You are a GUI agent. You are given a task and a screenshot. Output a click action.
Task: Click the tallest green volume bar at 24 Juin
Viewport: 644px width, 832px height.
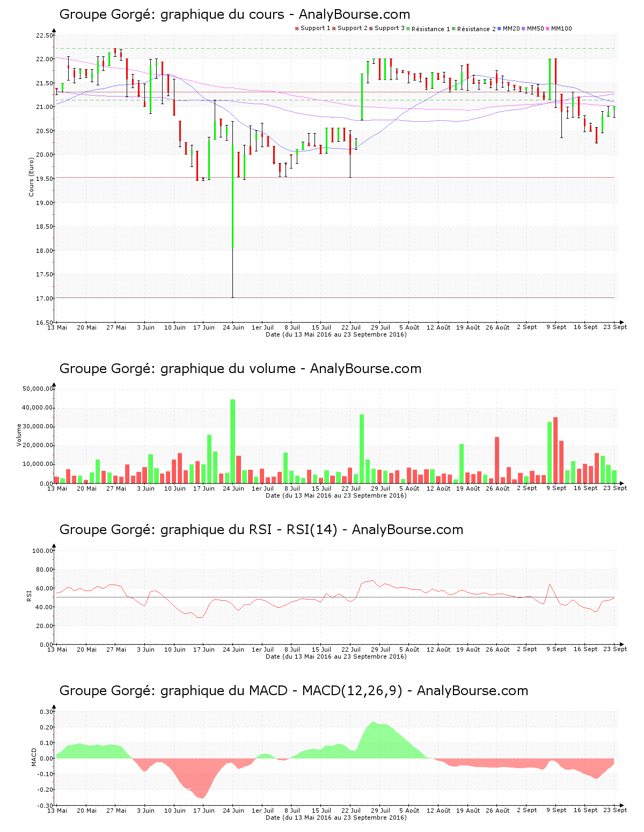pyautogui.click(x=233, y=441)
